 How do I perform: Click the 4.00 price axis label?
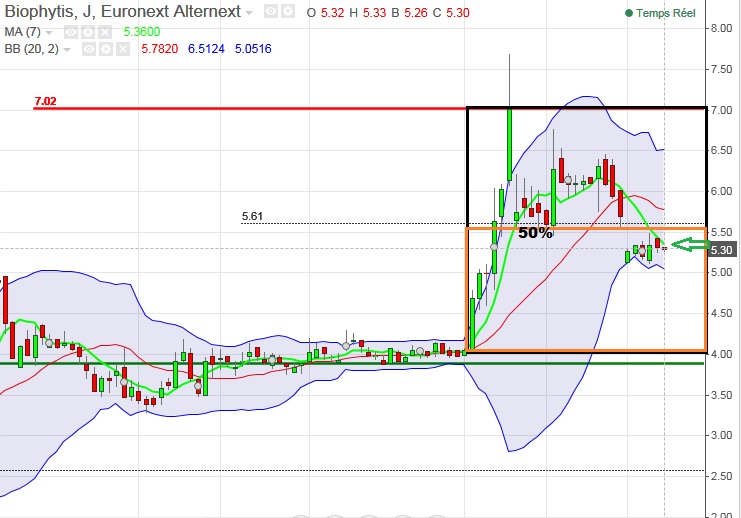722,354
